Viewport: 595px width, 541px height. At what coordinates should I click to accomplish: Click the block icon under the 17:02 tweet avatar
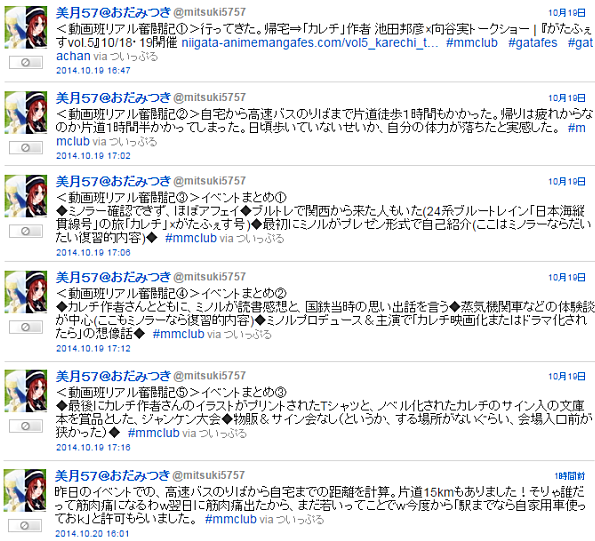click(26, 148)
